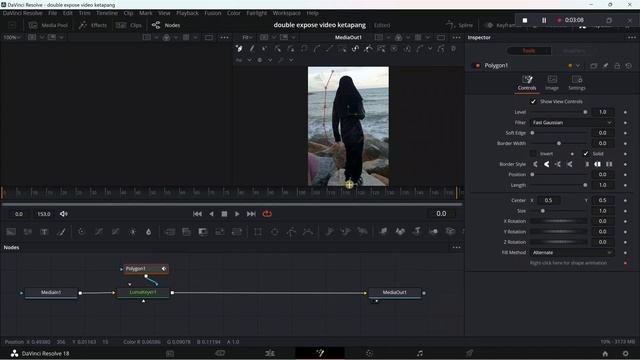Reset Polygon1 tool settings icon
The image size is (640, 360).
coord(629,66)
